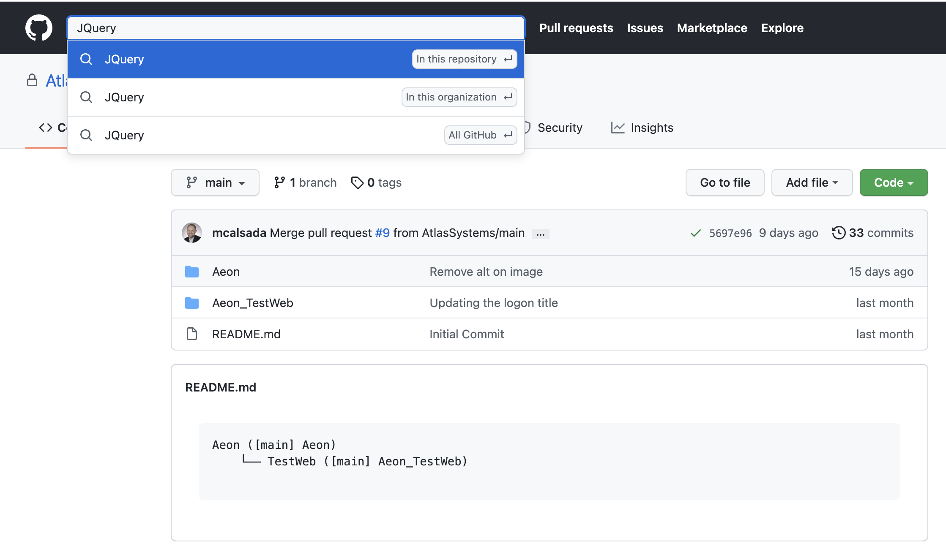Open the Pull requests menu item
The image size is (946, 560).
click(576, 28)
